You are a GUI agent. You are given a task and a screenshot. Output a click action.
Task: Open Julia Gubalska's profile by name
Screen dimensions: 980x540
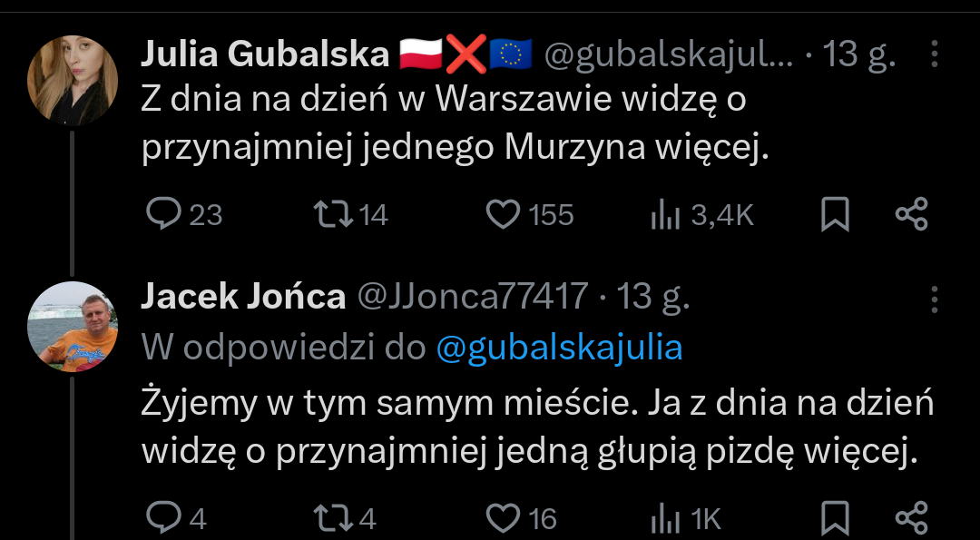tap(265, 56)
